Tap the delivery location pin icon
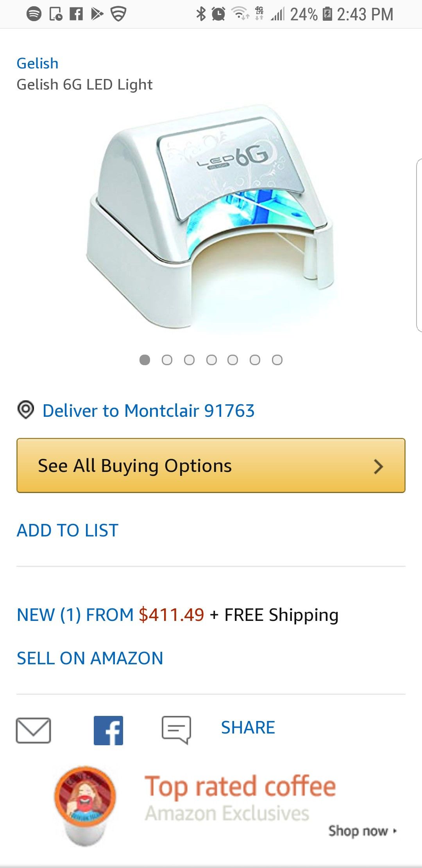Screen dimensions: 422x868 (26, 410)
